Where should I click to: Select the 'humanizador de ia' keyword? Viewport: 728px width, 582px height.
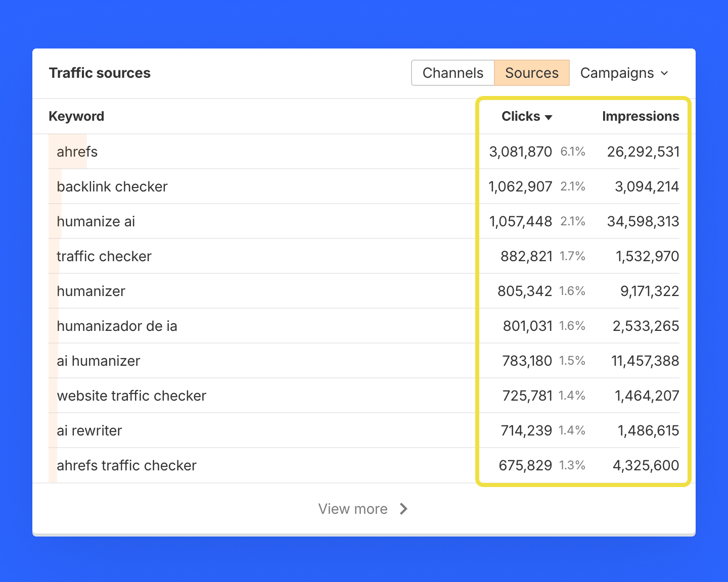click(x=117, y=326)
